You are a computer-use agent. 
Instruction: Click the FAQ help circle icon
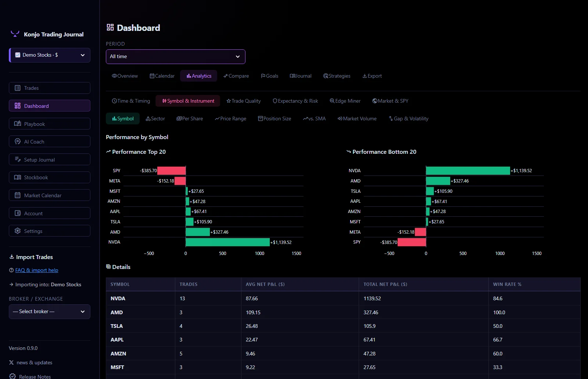[11, 270]
